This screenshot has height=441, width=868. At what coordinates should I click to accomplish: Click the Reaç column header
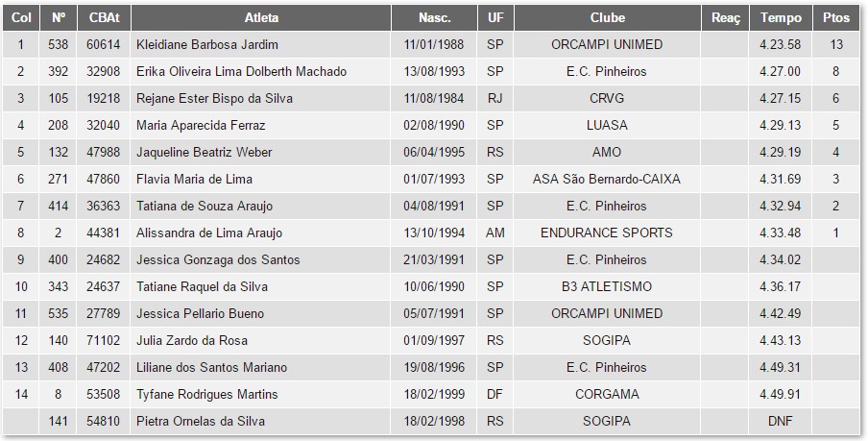tap(726, 18)
